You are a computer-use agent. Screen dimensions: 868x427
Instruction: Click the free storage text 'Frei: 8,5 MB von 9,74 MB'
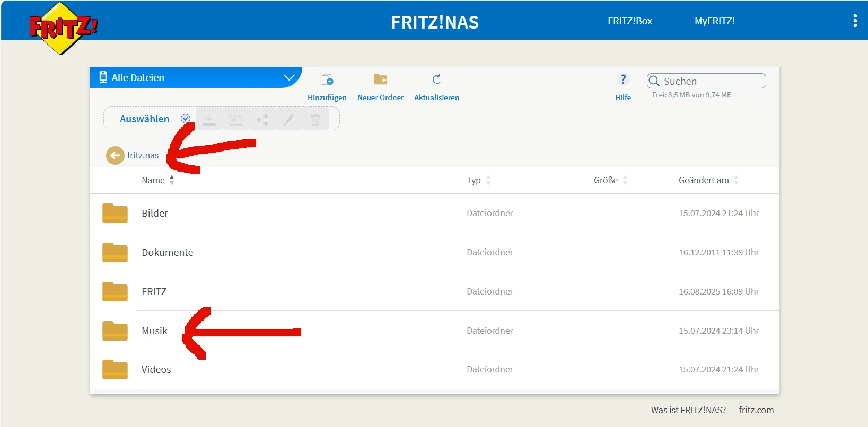[x=692, y=95]
